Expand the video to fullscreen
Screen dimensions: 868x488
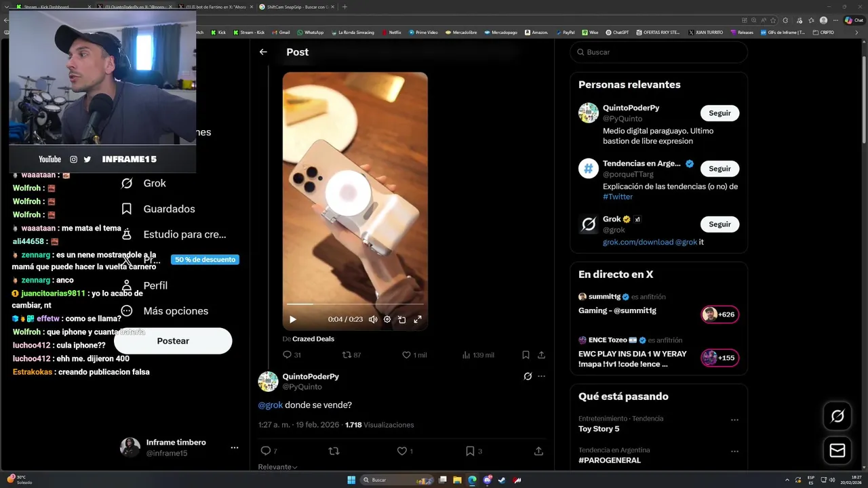418,319
